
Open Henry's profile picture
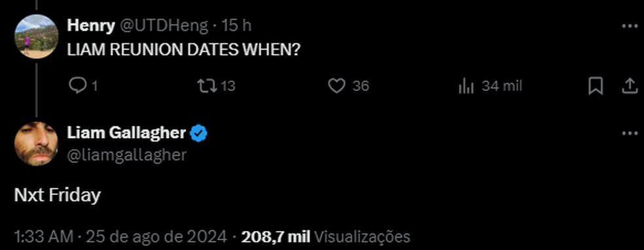[x=36, y=37]
